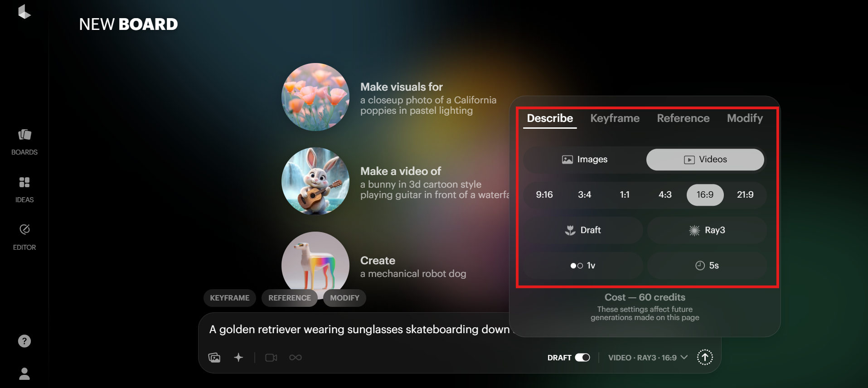Change the 5s duration setting
This screenshot has height=388, width=868.
707,266
